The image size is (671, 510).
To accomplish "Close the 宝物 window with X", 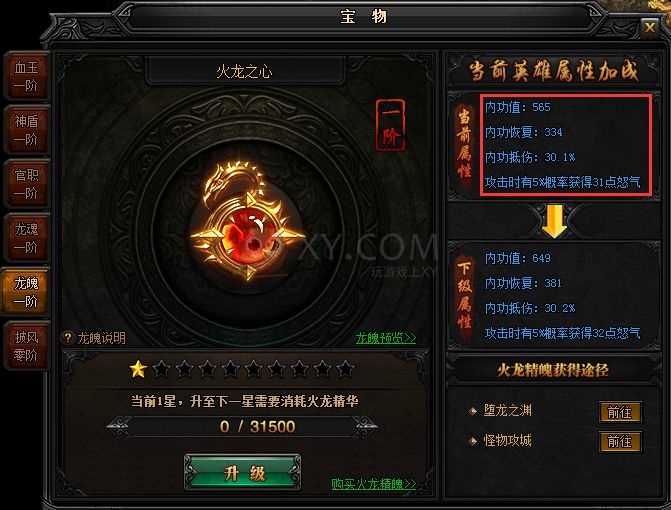I will [650, 28].
